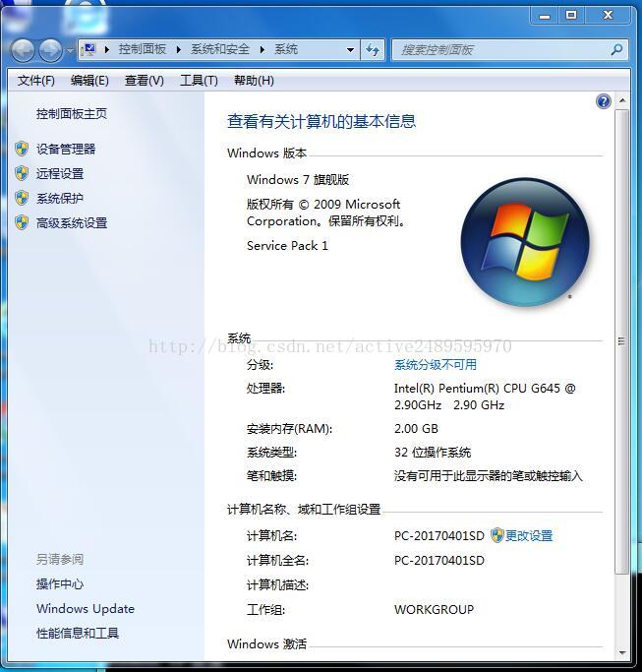Click shield icon beside 设备管理器
642x672 pixels.
[22, 150]
